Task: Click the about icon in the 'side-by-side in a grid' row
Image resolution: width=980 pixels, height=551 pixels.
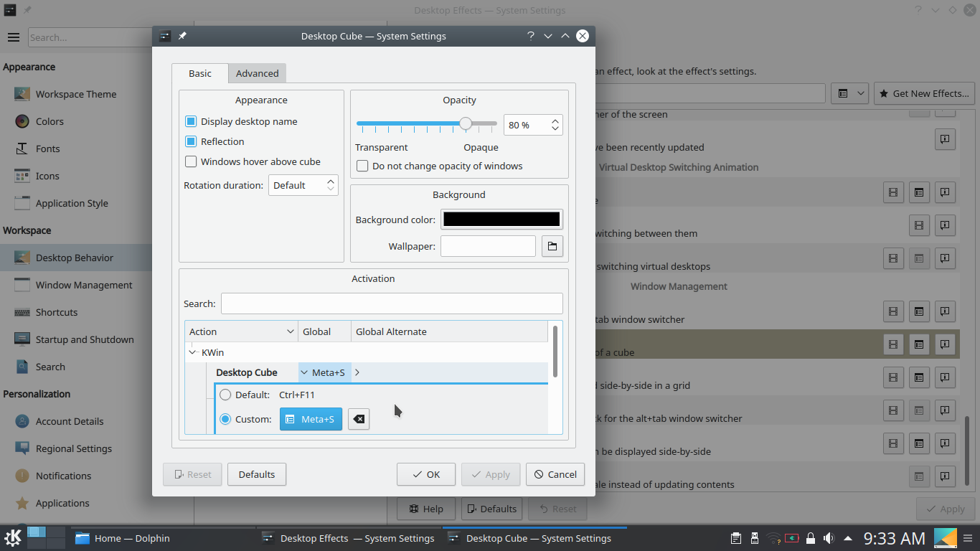Action: click(946, 377)
